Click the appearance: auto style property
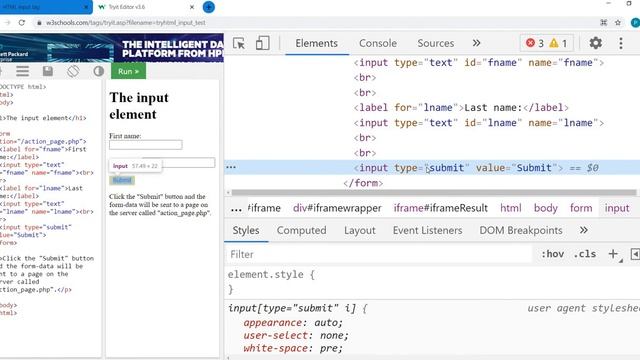Image resolution: width=640 pixels, height=360 pixels. 293,323
